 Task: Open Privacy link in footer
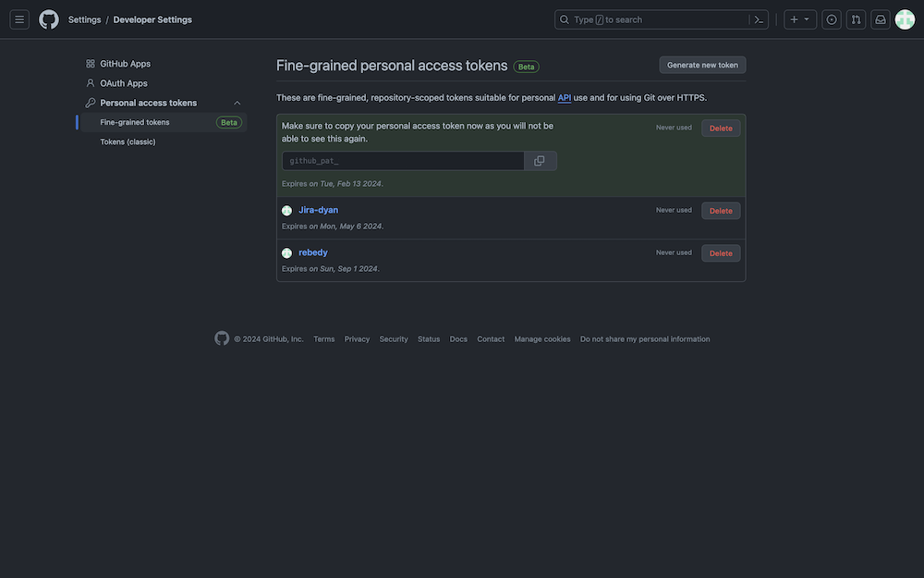tap(357, 339)
